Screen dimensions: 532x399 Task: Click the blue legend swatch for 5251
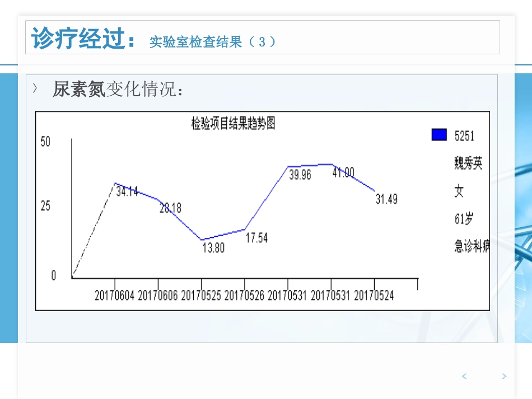(439, 134)
